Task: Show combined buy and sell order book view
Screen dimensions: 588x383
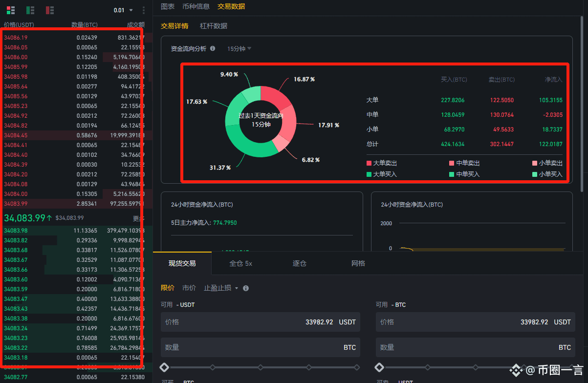Action: 10,10
